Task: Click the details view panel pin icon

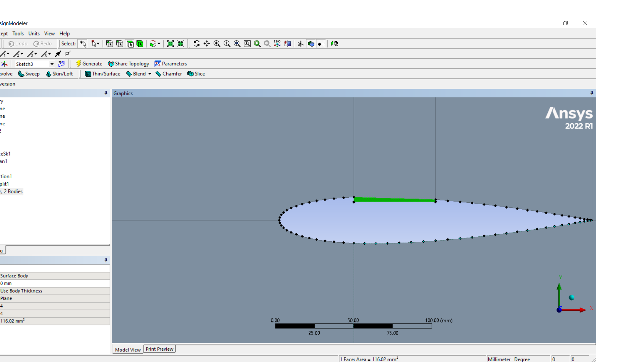Action: pyautogui.click(x=106, y=260)
